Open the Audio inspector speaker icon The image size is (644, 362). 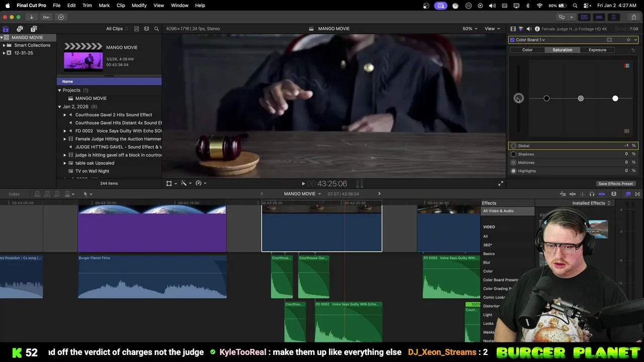529,29
